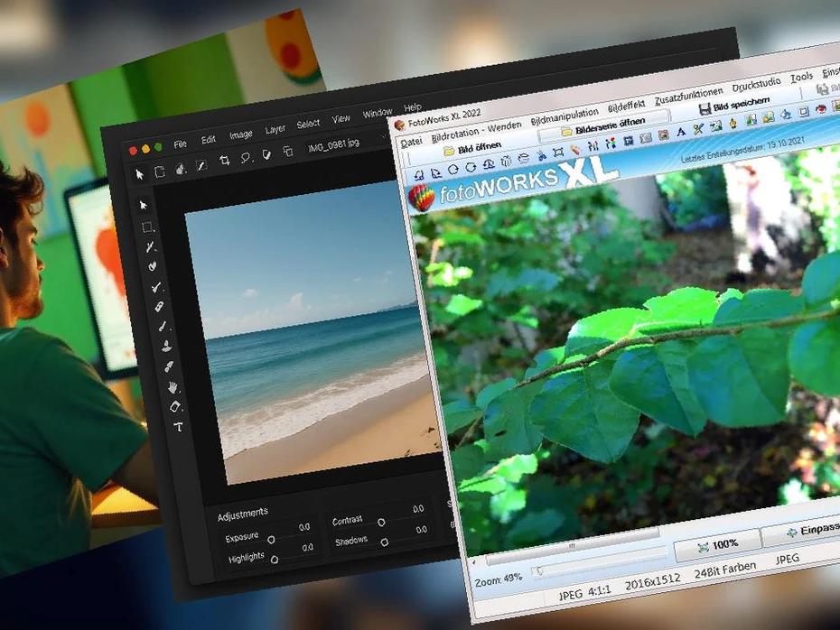Click the Bilderserie öffnen button
The image size is (840, 630).
tap(603, 129)
